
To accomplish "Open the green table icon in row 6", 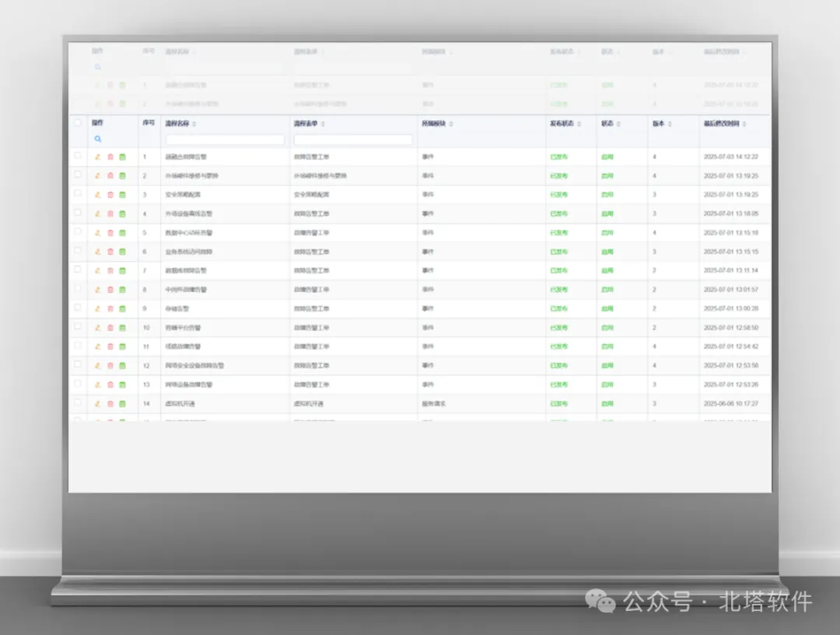I will point(122,252).
